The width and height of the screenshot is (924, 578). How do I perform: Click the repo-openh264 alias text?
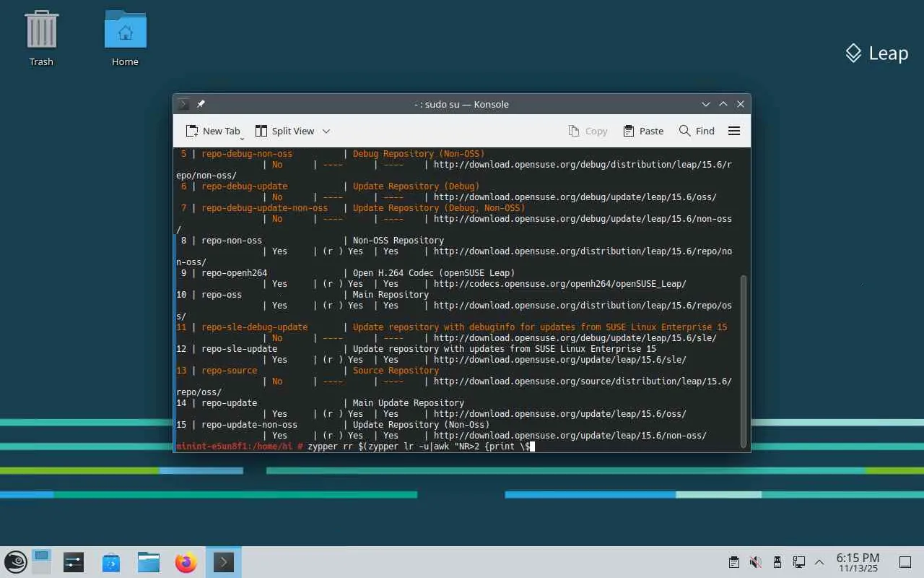tap(235, 273)
